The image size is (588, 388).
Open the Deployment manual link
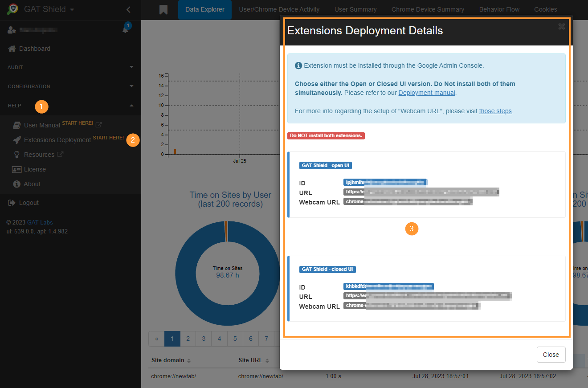pyautogui.click(x=426, y=93)
